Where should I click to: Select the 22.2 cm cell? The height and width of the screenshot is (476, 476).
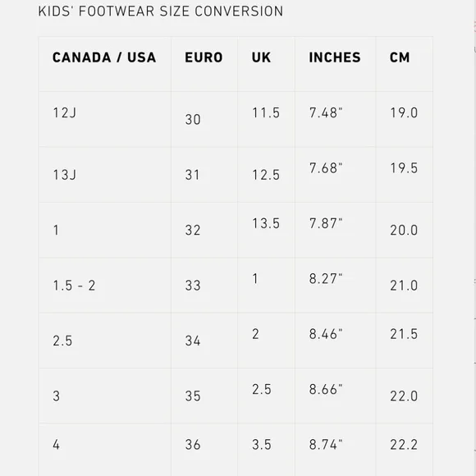404,445
